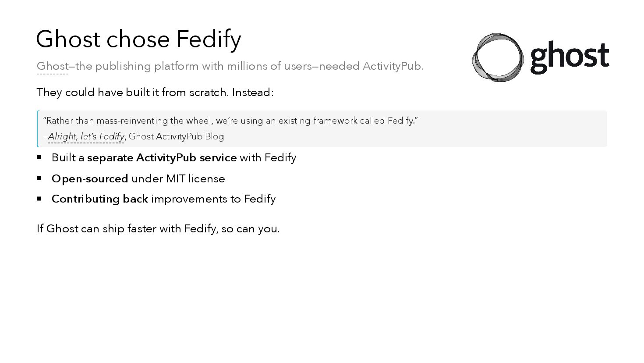The image size is (644, 363).
Task: Open the dotted-underlined Ghost link in subtitle
Action: point(53,66)
